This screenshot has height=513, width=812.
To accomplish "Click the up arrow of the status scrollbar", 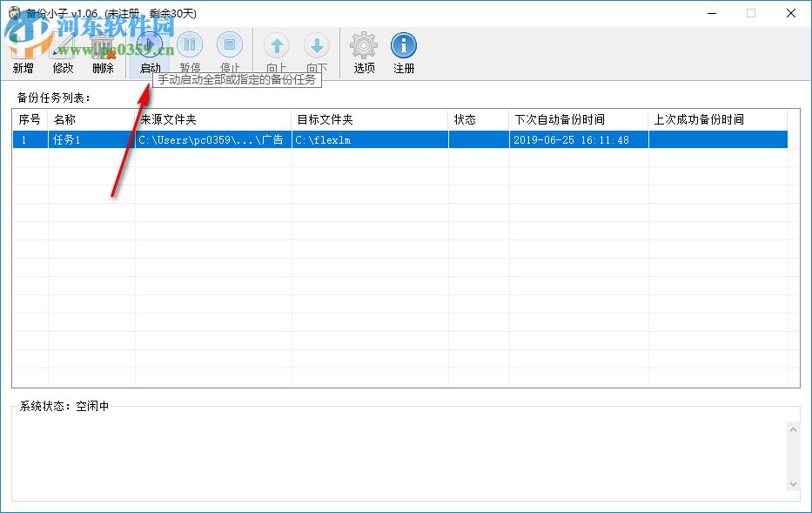I will [792, 429].
